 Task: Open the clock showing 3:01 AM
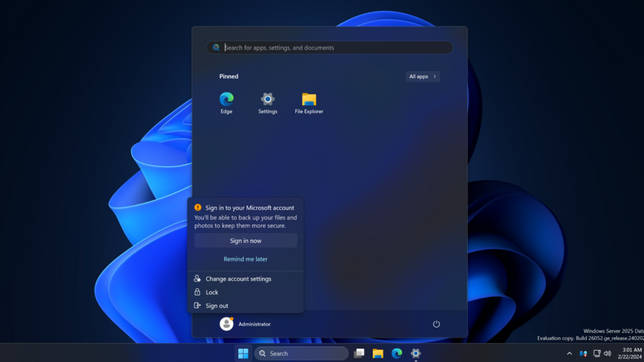(x=630, y=353)
